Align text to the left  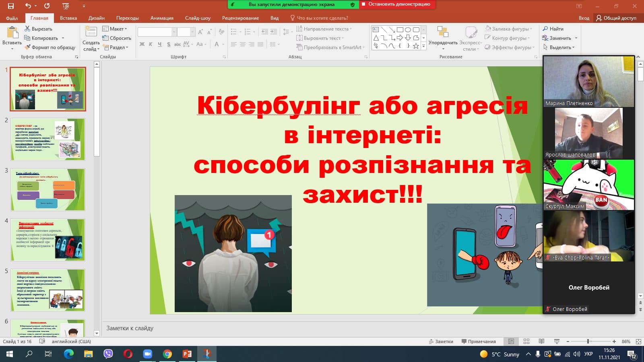pos(233,44)
